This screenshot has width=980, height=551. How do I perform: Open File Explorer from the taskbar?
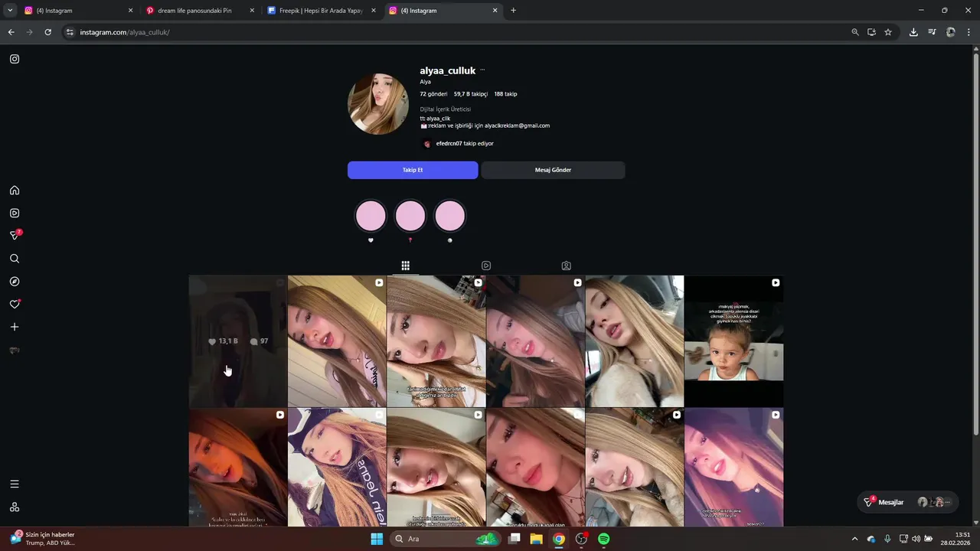click(x=537, y=539)
